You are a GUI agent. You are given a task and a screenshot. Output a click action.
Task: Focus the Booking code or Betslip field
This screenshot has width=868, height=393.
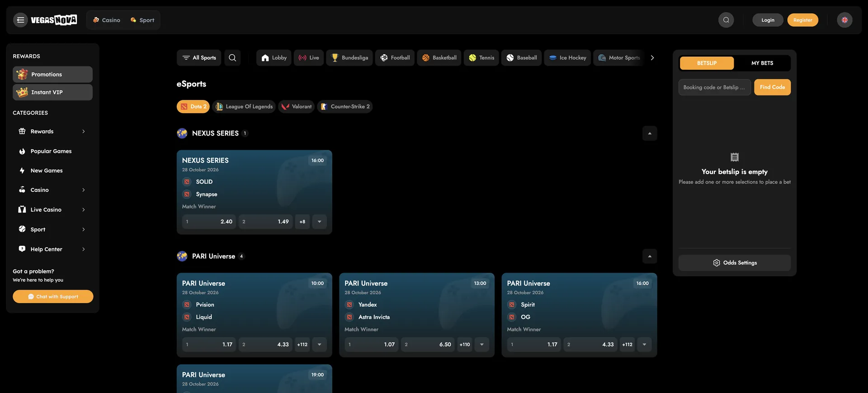pos(715,87)
